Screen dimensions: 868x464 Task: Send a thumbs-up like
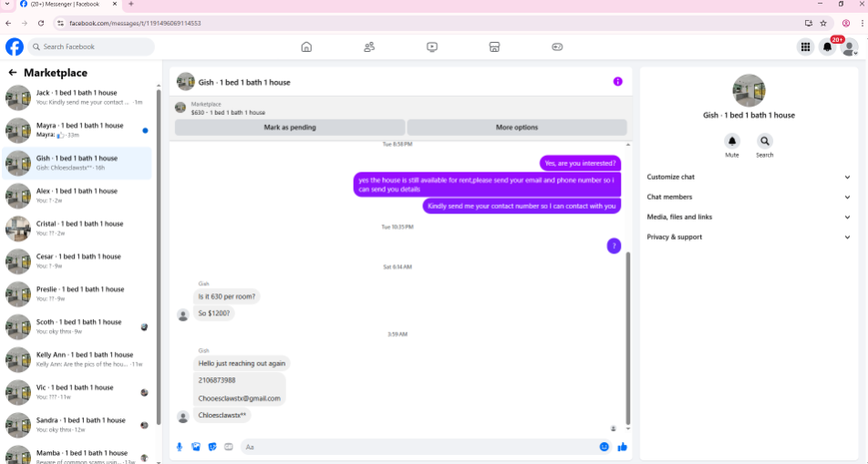coord(622,447)
